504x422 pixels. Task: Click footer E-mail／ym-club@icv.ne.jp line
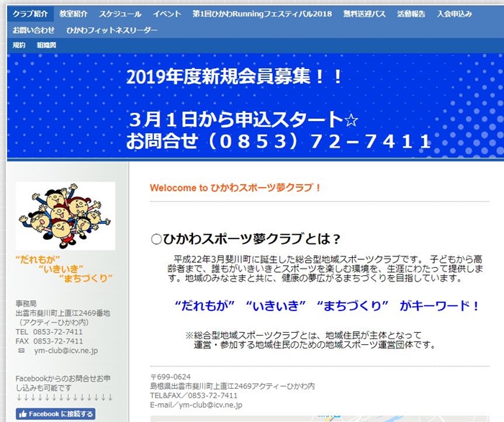(196, 405)
